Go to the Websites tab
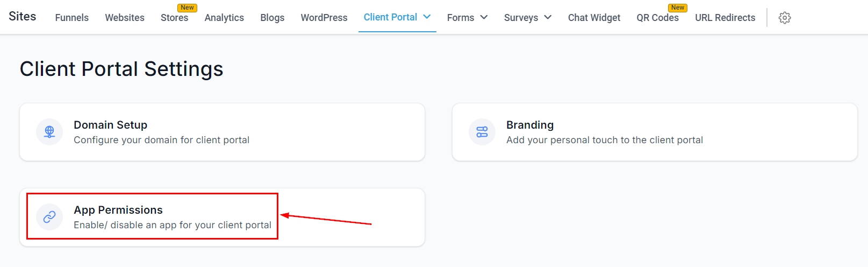The image size is (868, 267). 125,18
